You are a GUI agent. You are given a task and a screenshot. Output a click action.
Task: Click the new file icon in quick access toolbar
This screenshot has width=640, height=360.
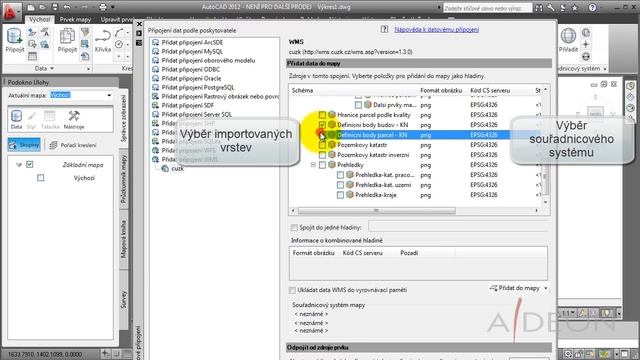tap(31, 7)
